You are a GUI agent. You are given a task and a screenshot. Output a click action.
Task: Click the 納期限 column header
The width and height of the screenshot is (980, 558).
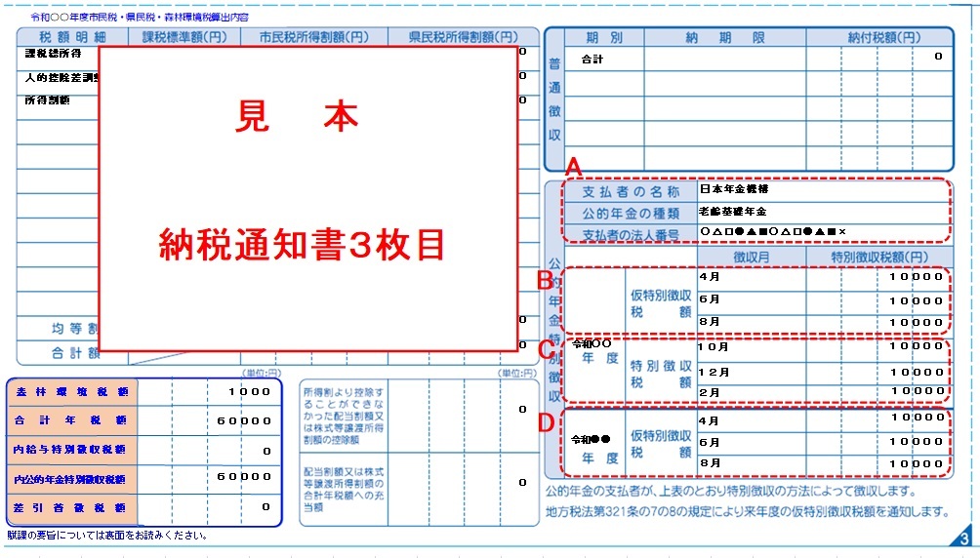click(725, 37)
